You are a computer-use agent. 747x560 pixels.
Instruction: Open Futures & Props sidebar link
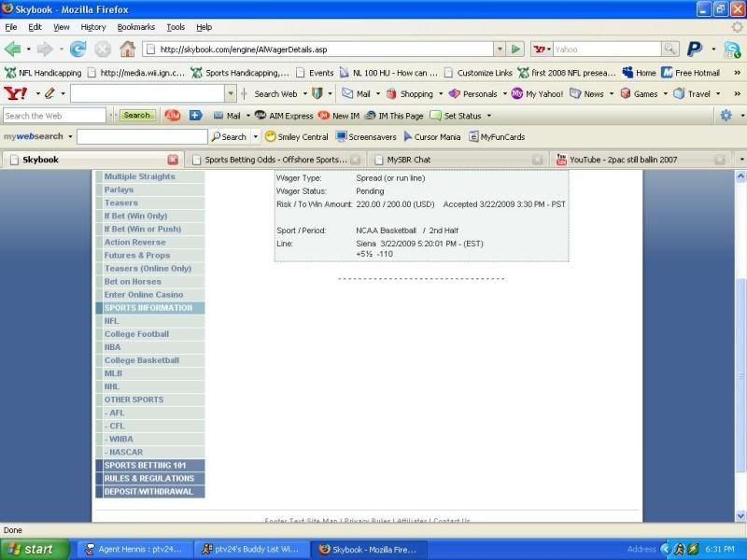pos(137,255)
